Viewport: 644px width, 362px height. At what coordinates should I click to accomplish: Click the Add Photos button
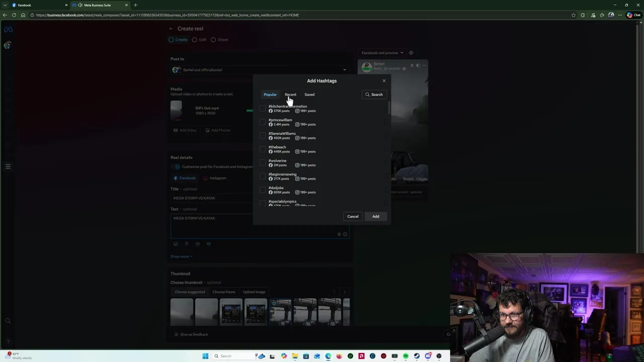tap(218, 130)
